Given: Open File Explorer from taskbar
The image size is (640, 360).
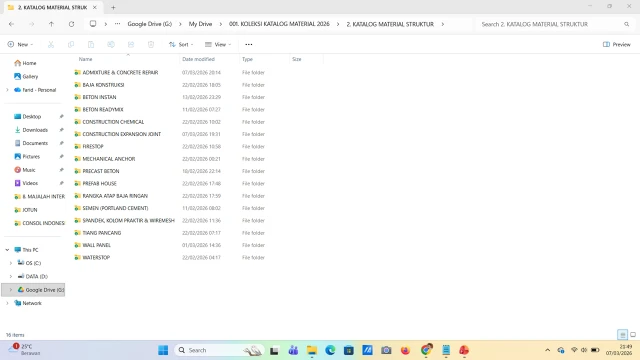Looking at the screenshot, I should click(x=312, y=350).
